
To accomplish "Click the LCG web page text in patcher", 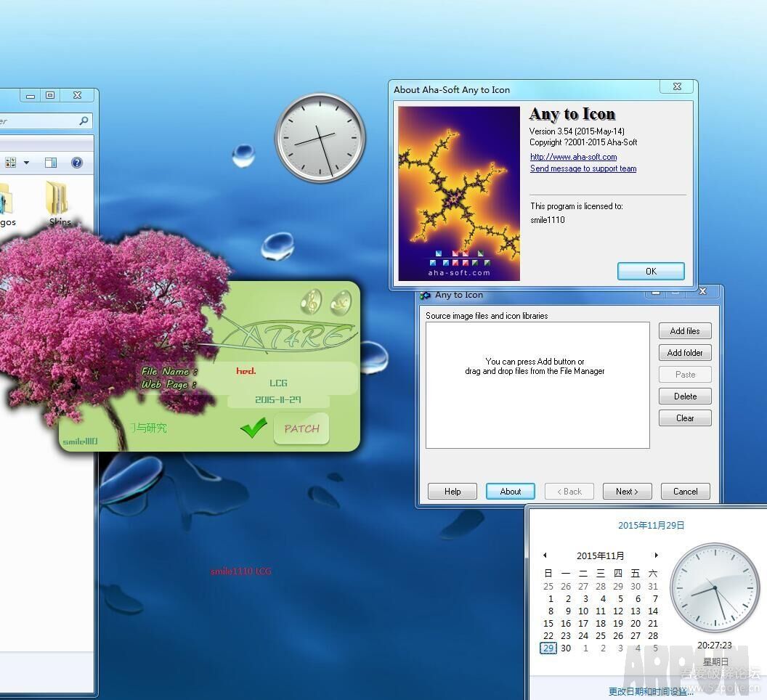I will tap(278, 383).
